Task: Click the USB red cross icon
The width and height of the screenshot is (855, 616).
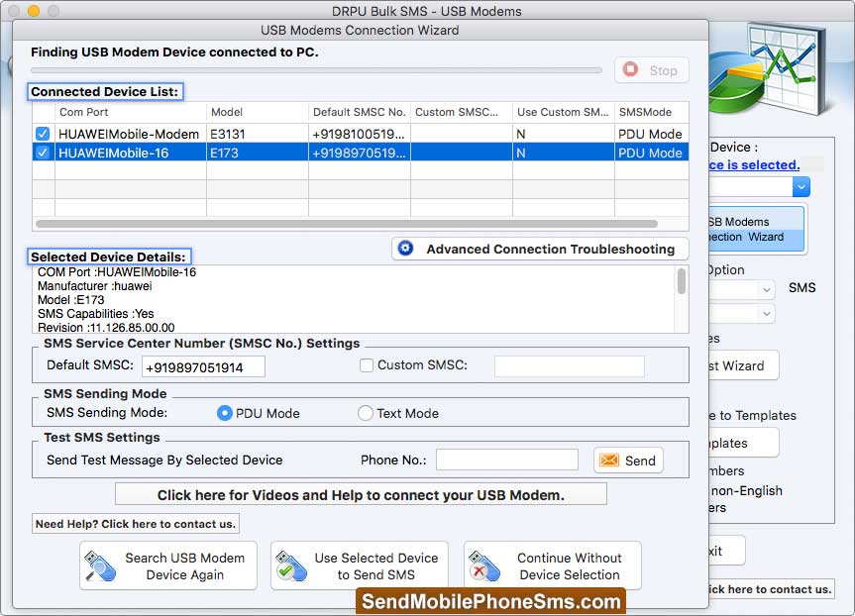Action: click(x=484, y=565)
